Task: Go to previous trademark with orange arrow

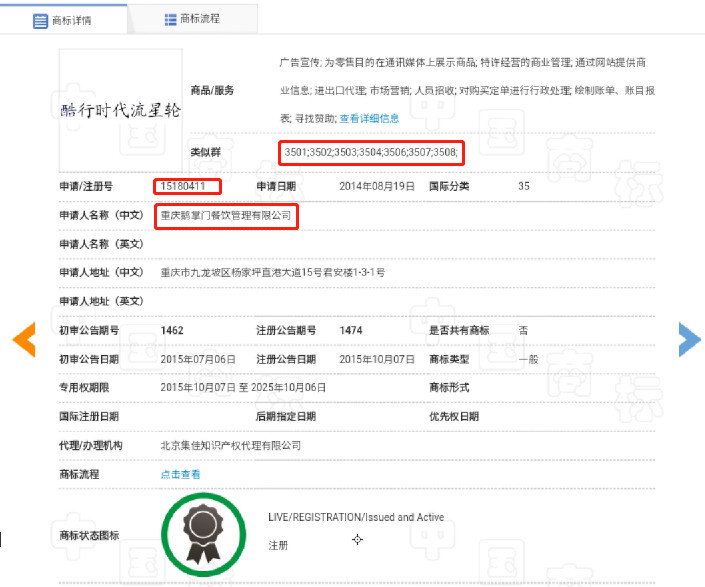Action: (24, 339)
